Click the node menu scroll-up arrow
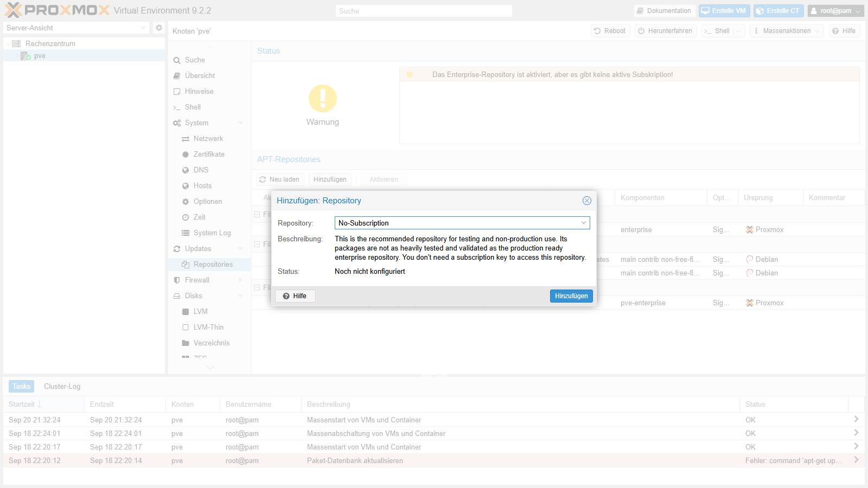This screenshot has width=868, height=488. (x=210, y=47)
